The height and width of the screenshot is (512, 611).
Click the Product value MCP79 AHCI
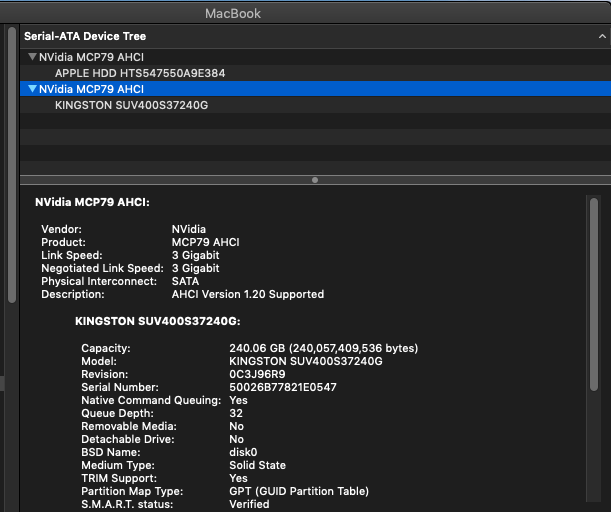pos(205,242)
